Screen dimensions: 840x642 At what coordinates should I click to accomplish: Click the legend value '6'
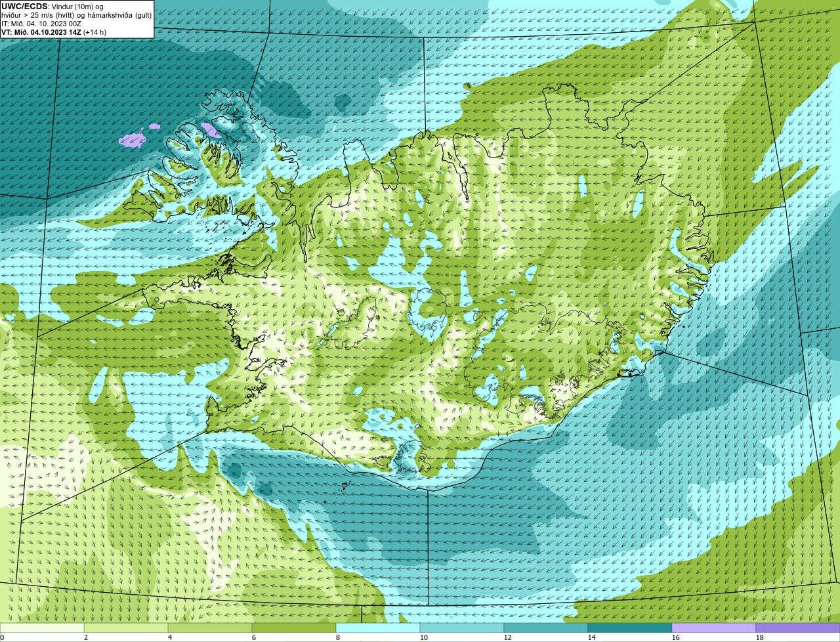point(254,637)
